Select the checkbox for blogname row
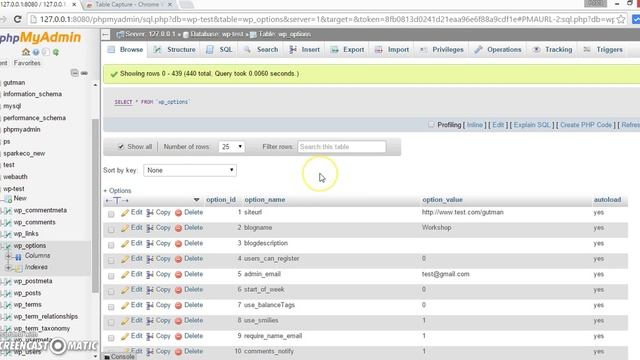Image resolution: width=640 pixels, height=360 pixels. pyautogui.click(x=111, y=229)
